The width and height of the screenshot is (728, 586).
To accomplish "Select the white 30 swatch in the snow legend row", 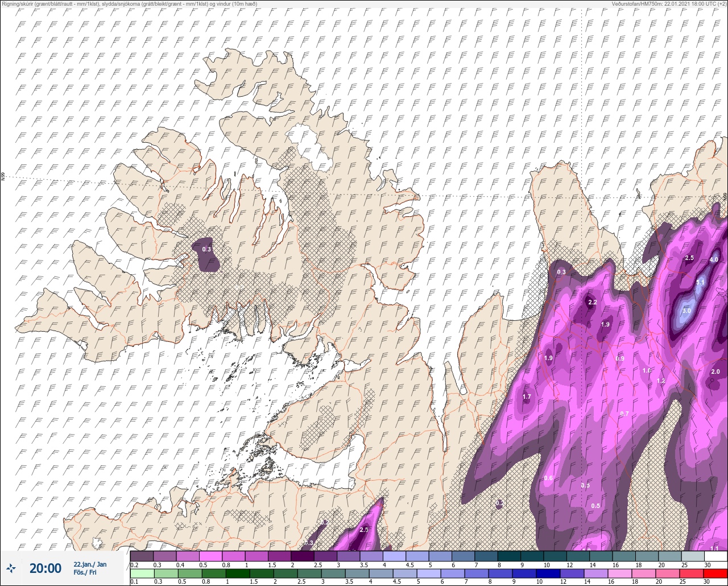I will (x=715, y=556).
